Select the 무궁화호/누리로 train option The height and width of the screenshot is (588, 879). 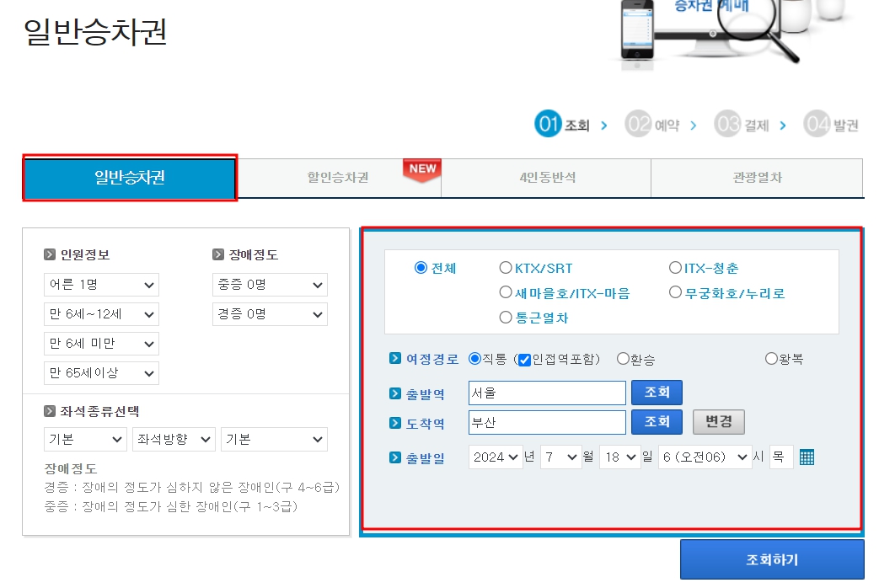(x=675, y=291)
